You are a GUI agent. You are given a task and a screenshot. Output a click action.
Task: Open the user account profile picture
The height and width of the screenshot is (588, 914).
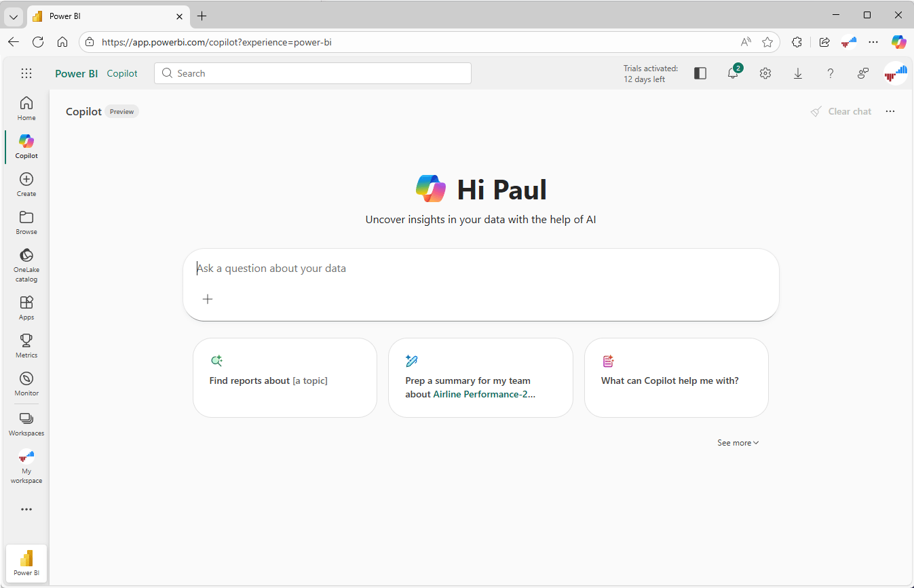coord(896,73)
